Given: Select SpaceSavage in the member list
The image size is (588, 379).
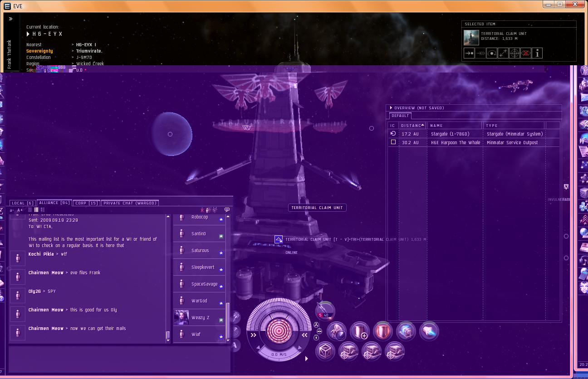Looking at the screenshot, I should (199, 284).
